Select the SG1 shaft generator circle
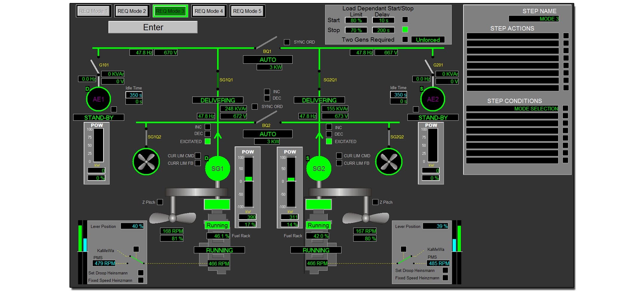 pos(217,169)
